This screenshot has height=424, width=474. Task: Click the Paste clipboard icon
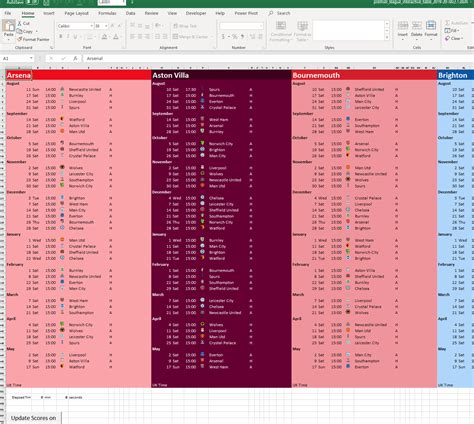pyautogui.click(x=9, y=26)
